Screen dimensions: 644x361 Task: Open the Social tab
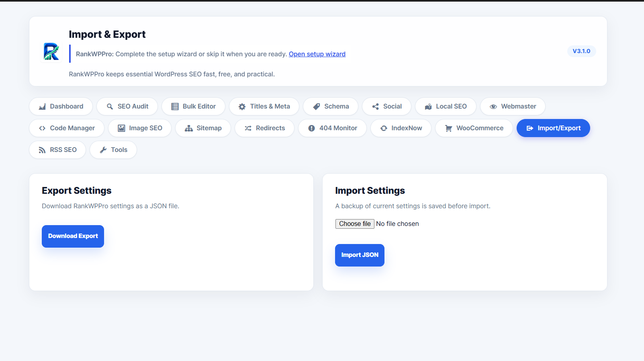[387, 107]
